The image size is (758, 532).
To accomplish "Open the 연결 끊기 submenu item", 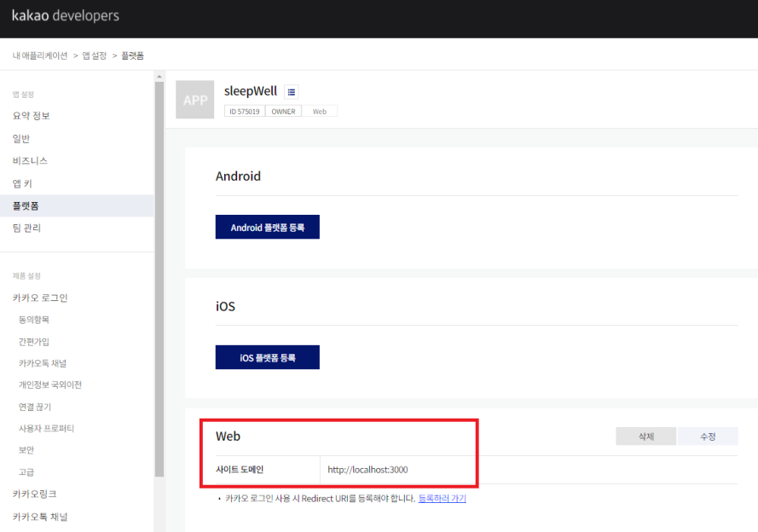I will coord(35,407).
